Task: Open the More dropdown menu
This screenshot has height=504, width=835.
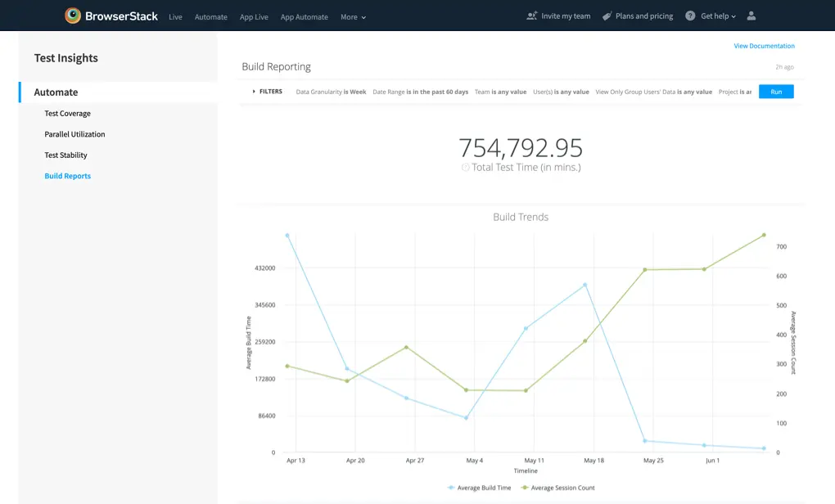Action: pos(353,16)
